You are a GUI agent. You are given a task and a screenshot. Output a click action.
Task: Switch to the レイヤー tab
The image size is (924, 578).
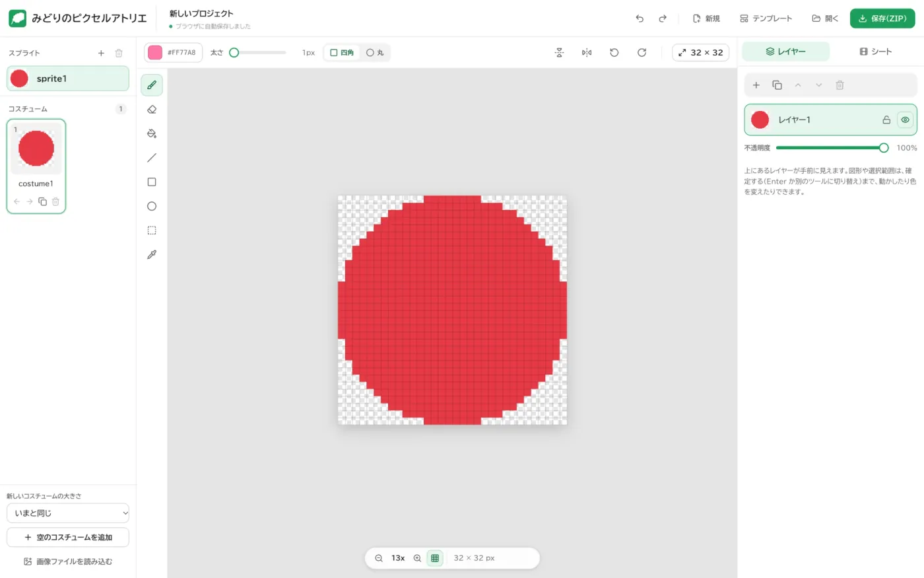[x=786, y=52]
